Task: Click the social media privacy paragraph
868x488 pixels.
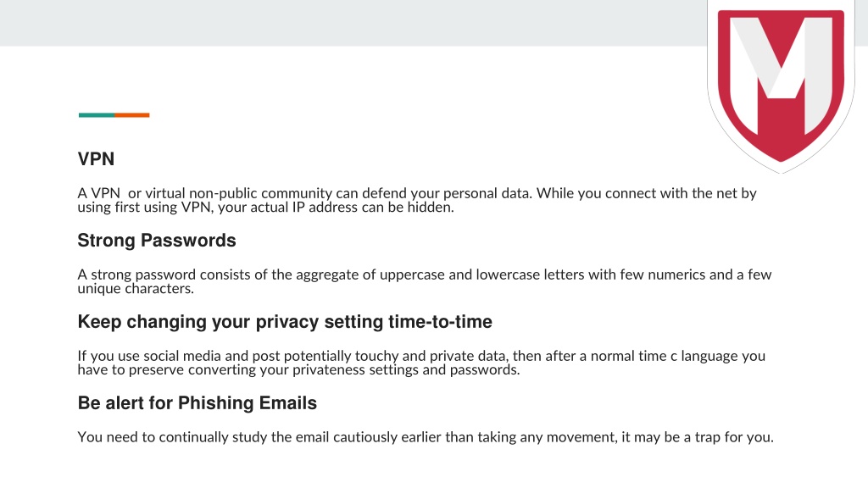Action: click(x=421, y=363)
